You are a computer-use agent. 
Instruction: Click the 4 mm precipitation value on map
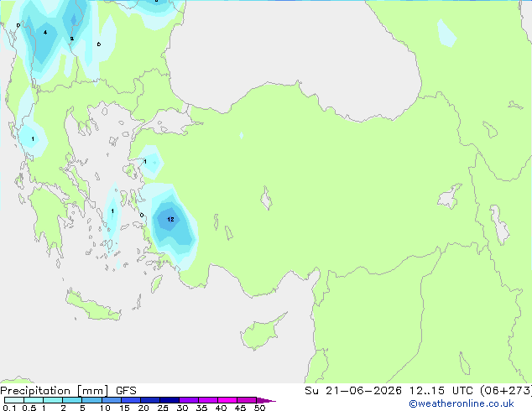tap(45, 33)
